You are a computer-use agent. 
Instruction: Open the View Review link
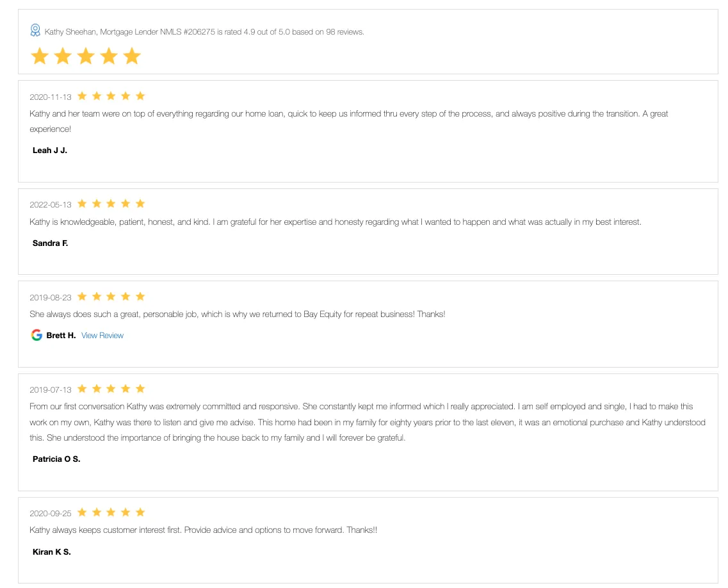point(102,336)
